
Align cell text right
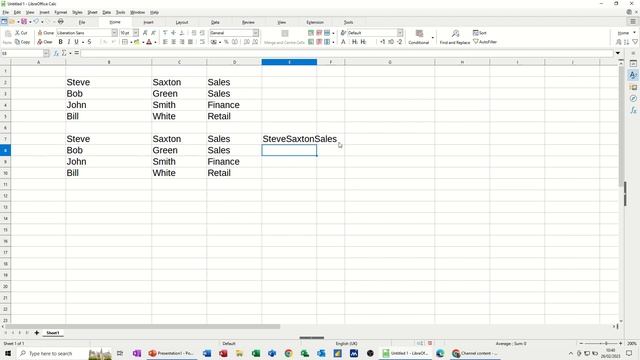click(x=182, y=42)
